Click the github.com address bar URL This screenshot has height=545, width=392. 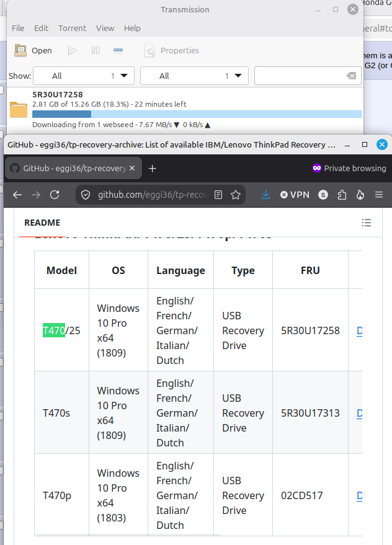153,195
